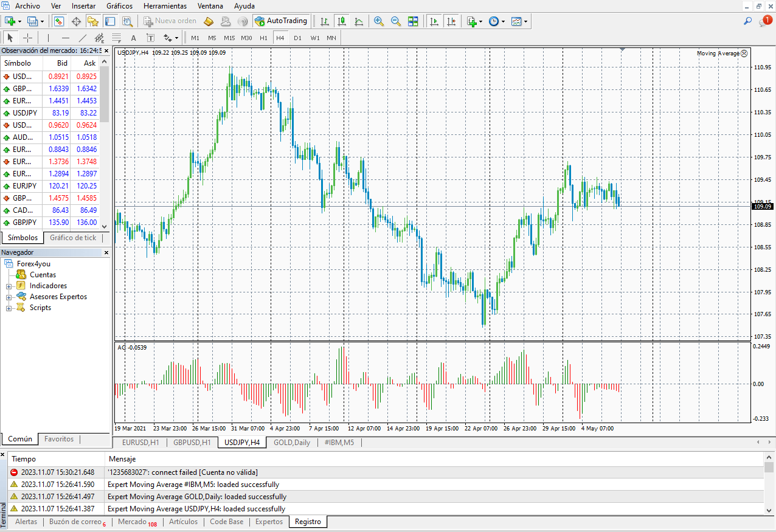Open the Profiles toolbar icon

coord(33,21)
